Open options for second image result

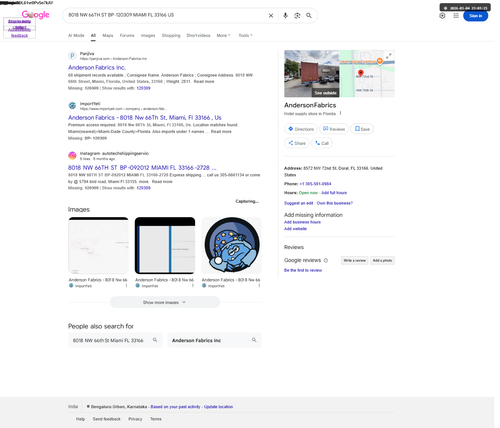click(193, 286)
